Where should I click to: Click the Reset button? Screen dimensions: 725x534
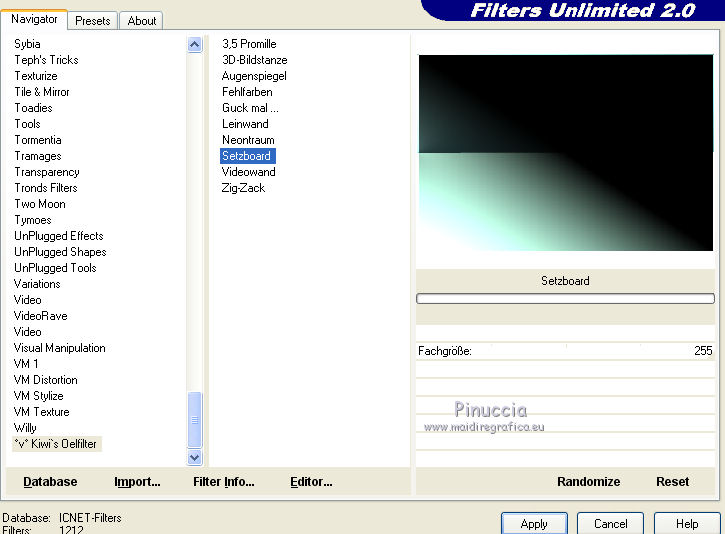tap(672, 482)
